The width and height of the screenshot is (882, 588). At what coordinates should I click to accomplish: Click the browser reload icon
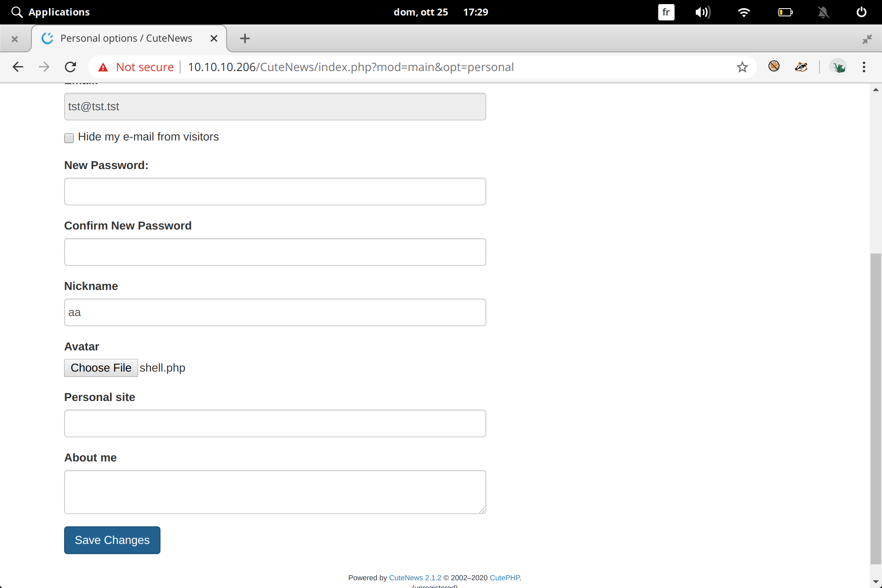click(x=71, y=67)
